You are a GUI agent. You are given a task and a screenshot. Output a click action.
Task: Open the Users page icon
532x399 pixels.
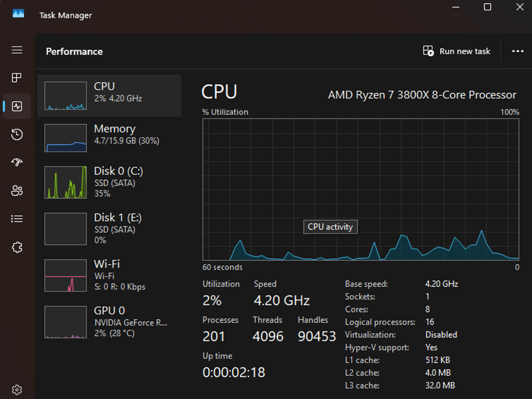(17, 191)
